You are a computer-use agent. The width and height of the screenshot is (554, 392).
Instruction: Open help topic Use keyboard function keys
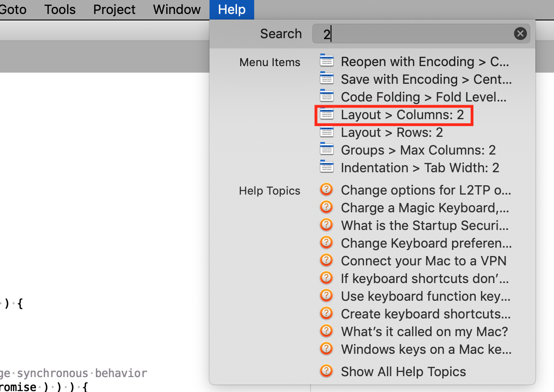[x=426, y=296]
